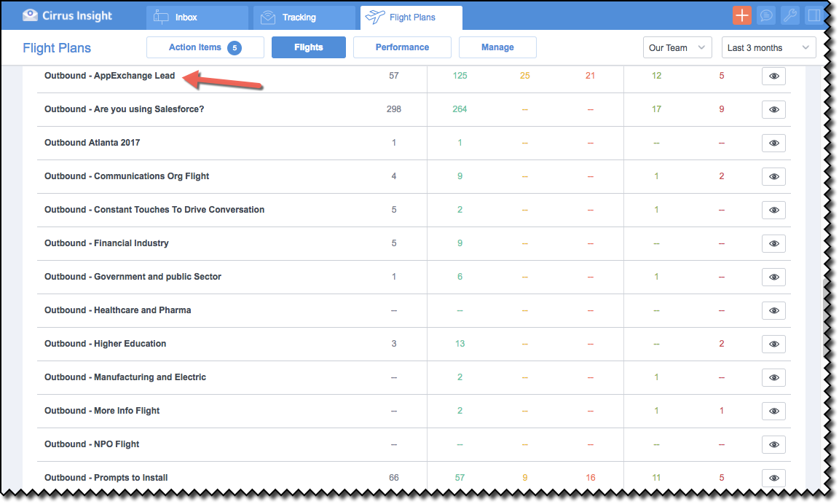
Task: Open the Our Team dropdown
Action: tap(677, 47)
